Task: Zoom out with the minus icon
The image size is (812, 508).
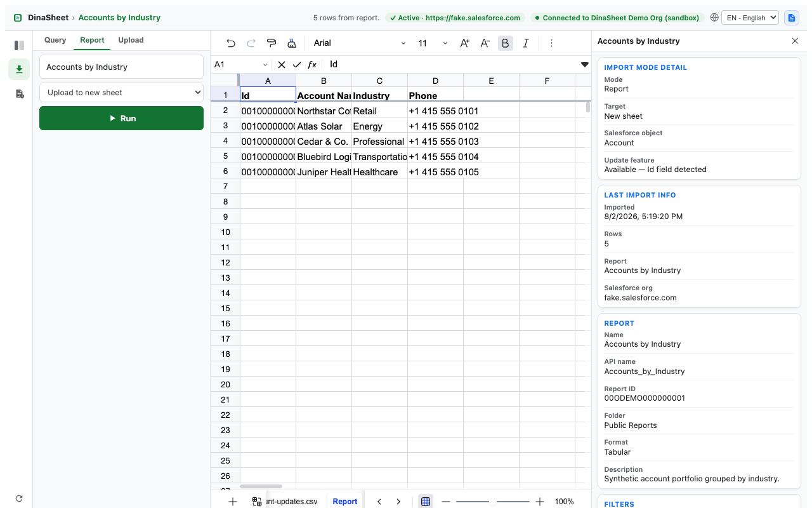Action: pyautogui.click(x=446, y=502)
